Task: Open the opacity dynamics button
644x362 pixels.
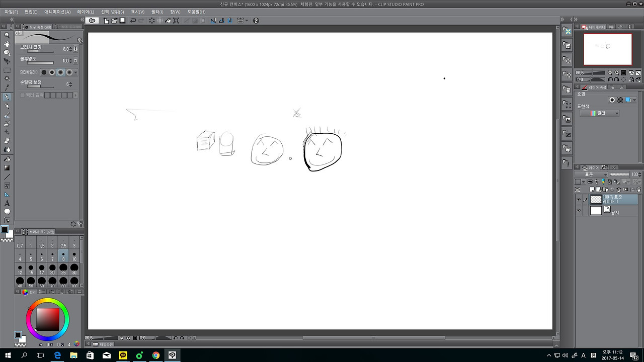Action: [75, 61]
